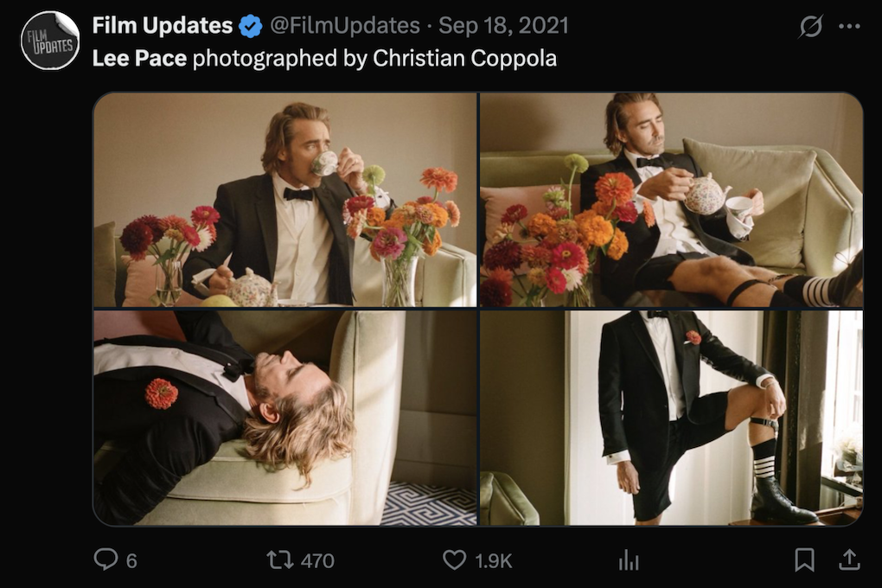The width and height of the screenshot is (882, 588).
Task: Click the reply speech bubble icon
Action: [105, 560]
